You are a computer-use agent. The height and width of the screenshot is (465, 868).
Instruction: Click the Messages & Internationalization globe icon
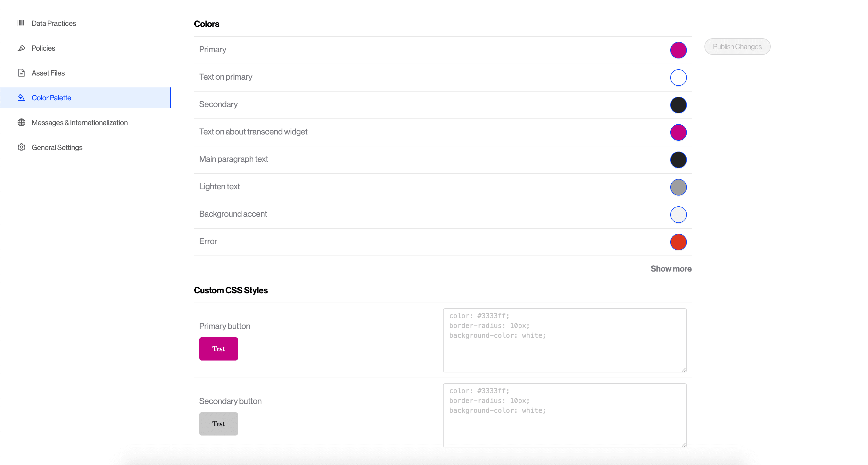tap(21, 123)
